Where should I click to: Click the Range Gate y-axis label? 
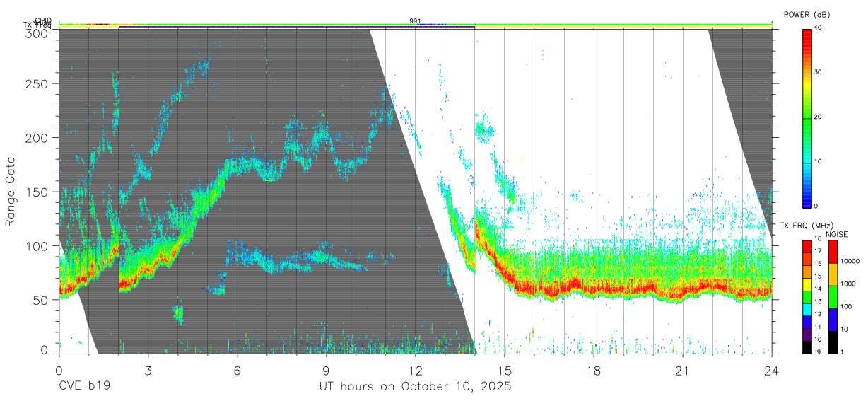(x=11, y=192)
